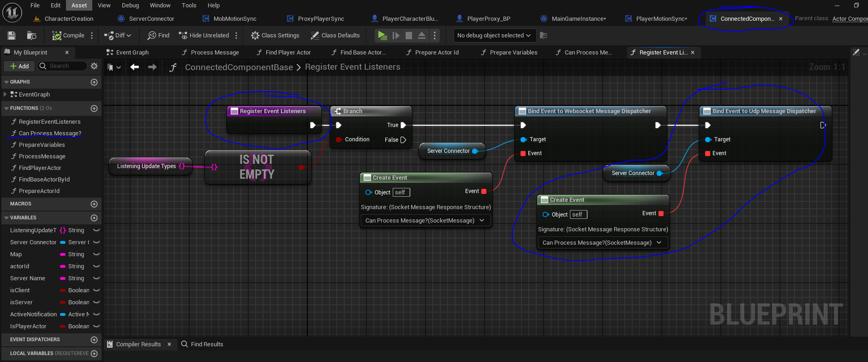Add a new variable with plus icon
Image resolution: width=868 pixels, height=362 pixels.
(x=94, y=218)
